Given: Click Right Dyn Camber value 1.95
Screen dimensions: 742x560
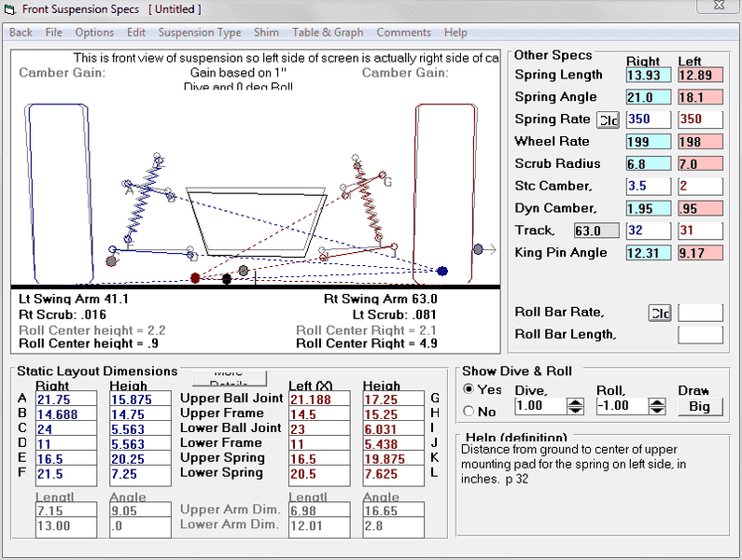Looking at the screenshot, I should (x=649, y=208).
